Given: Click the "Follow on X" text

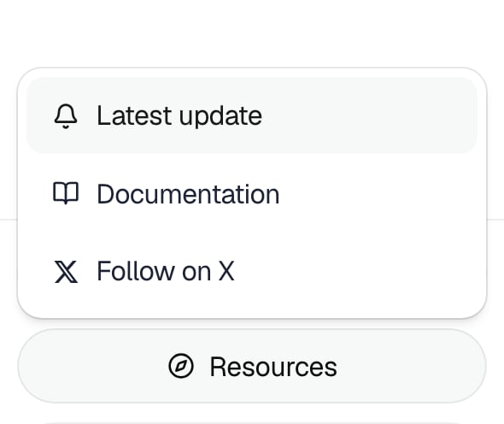Looking at the screenshot, I should (x=166, y=272).
